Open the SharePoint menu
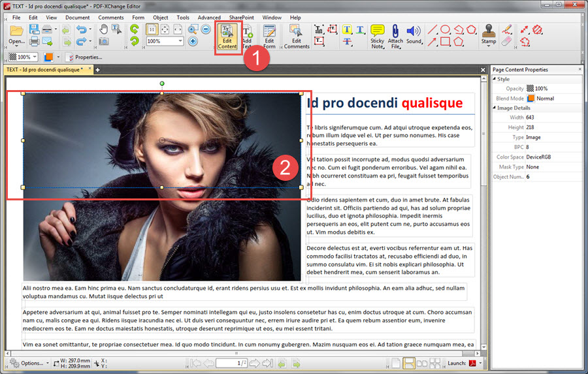The width and height of the screenshot is (588, 374). click(x=242, y=17)
